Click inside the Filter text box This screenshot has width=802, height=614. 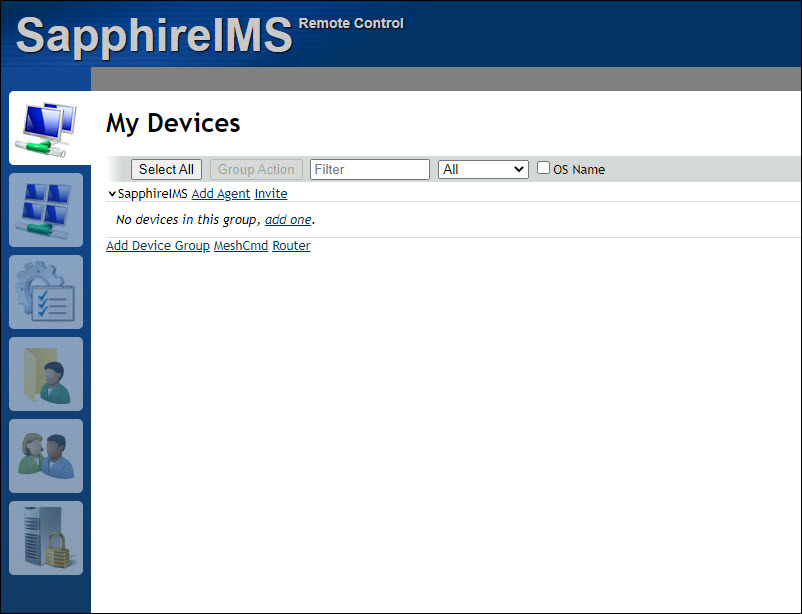[369, 168]
